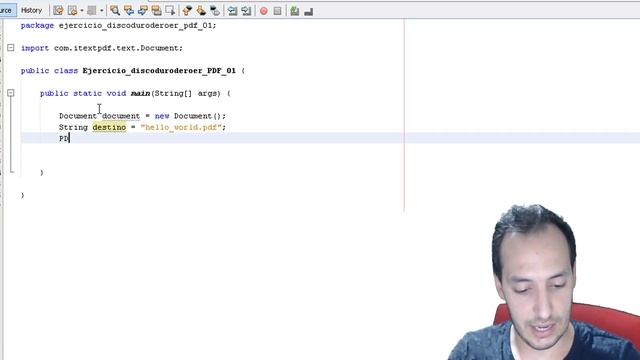The height and width of the screenshot is (360, 640).
Task: Click the package ejercicio_discoduroderoer_pdf_01 line
Action: 118,25
